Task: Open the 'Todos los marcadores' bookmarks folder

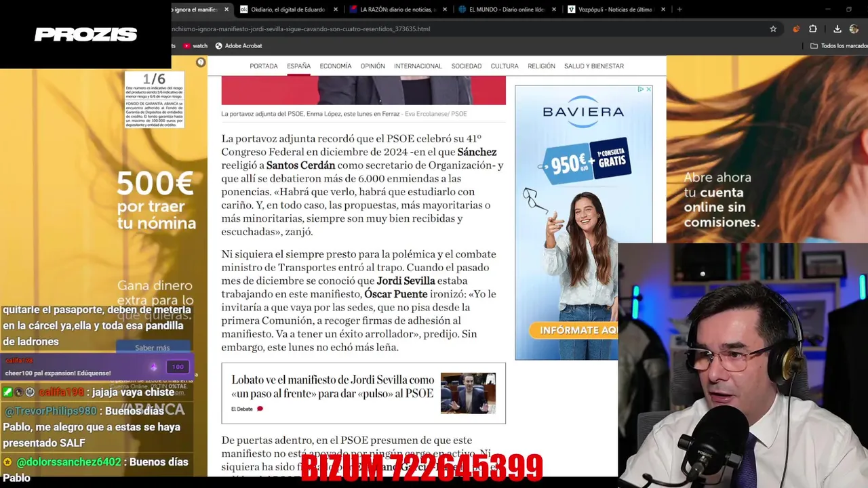Action: [839, 46]
